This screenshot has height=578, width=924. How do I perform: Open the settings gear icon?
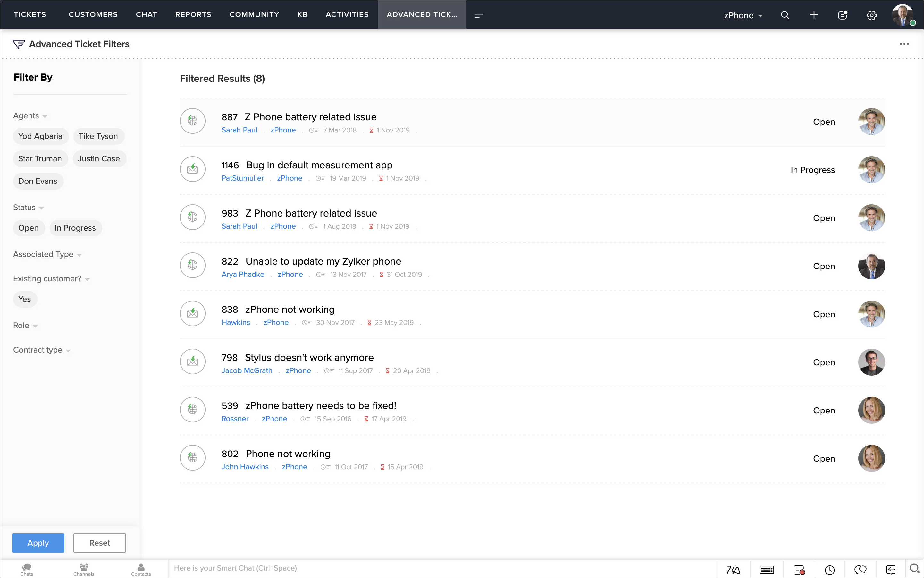pos(871,15)
